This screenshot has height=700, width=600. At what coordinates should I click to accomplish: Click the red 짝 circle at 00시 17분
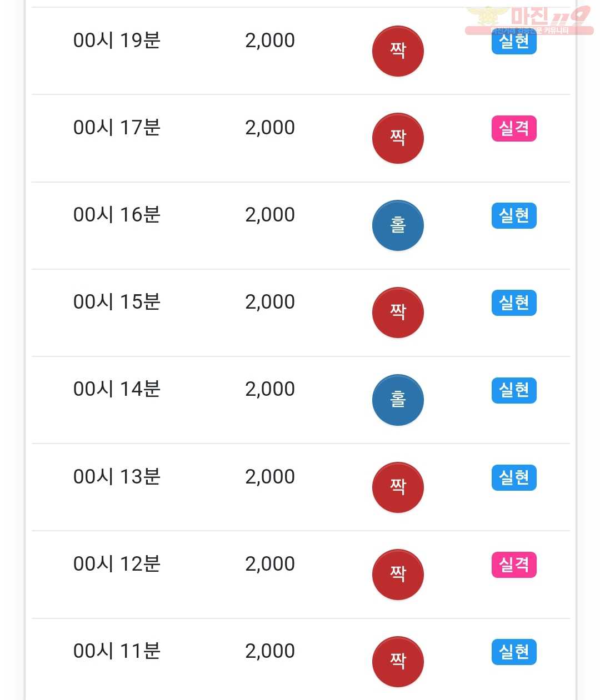click(x=398, y=138)
